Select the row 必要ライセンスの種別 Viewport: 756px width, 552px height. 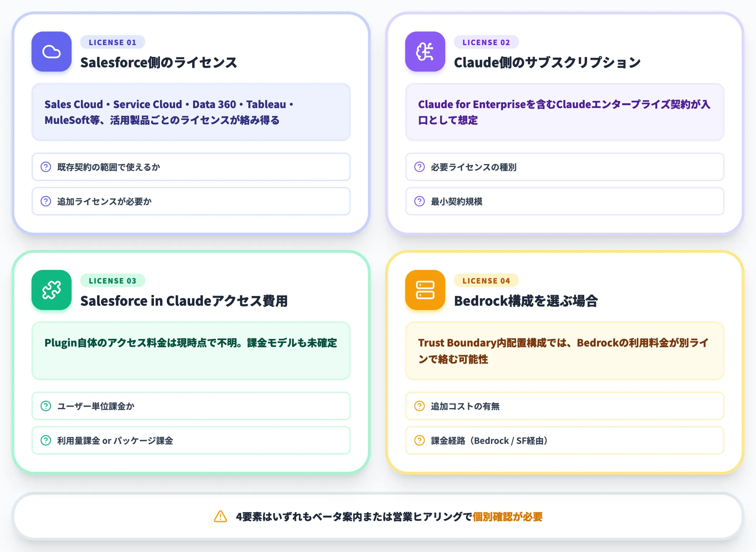(x=565, y=167)
